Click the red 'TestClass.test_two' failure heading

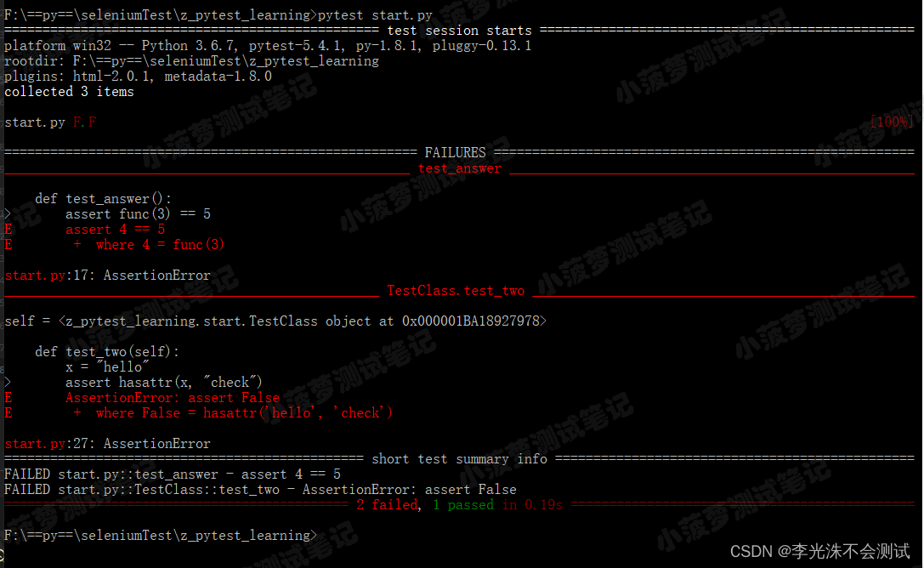click(456, 291)
